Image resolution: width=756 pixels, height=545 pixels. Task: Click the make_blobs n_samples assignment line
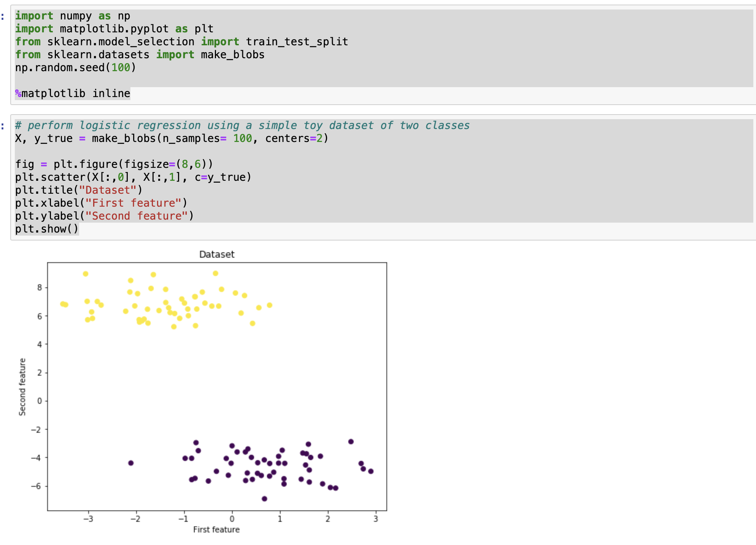tap(171, 139)
